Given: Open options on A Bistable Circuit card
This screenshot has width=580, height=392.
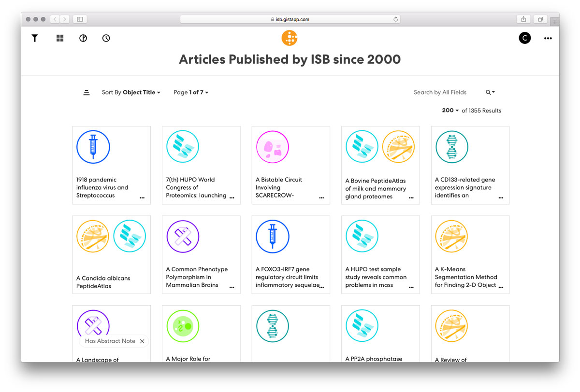Looking at the screenshot, I should pyautogui.click(x=321, y=198).
